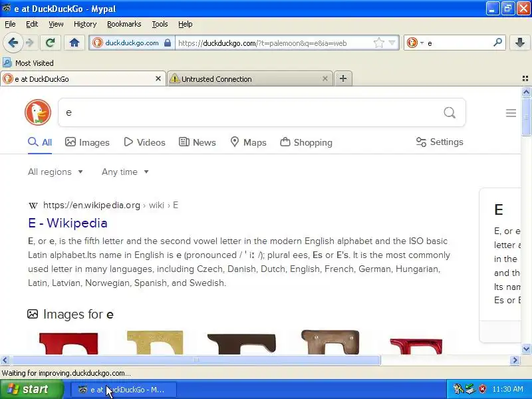Click the 'Images for e' heading
The width and height of the screenshot is (532, 399).
pyautogui.click(x=78, y=314)
